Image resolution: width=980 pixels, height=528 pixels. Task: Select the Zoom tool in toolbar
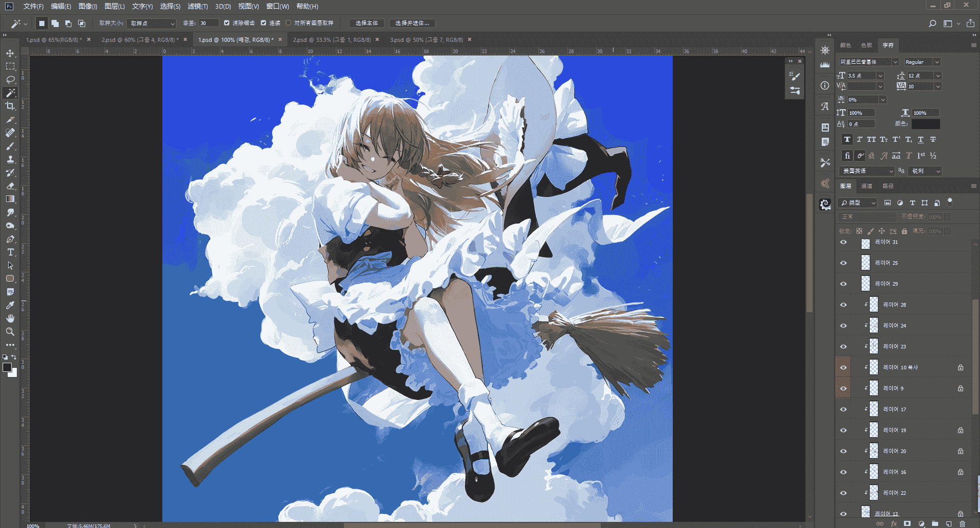tap(10, 332)
